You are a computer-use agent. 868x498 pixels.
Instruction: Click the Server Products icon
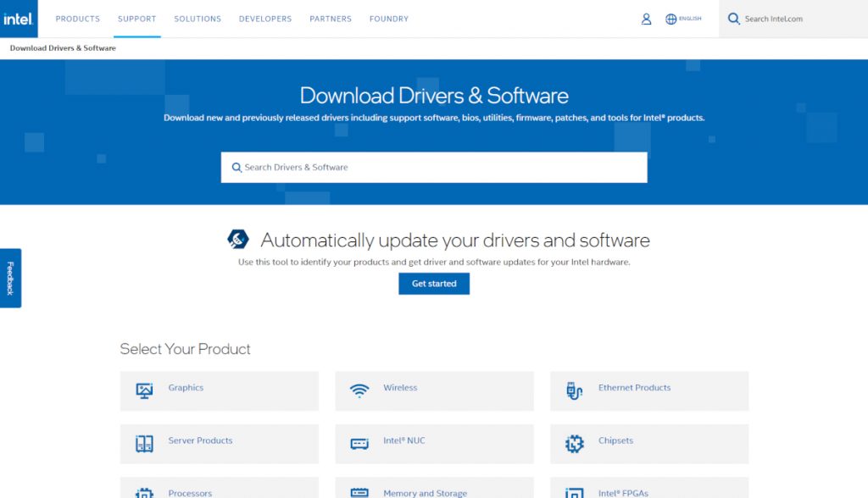144,444
